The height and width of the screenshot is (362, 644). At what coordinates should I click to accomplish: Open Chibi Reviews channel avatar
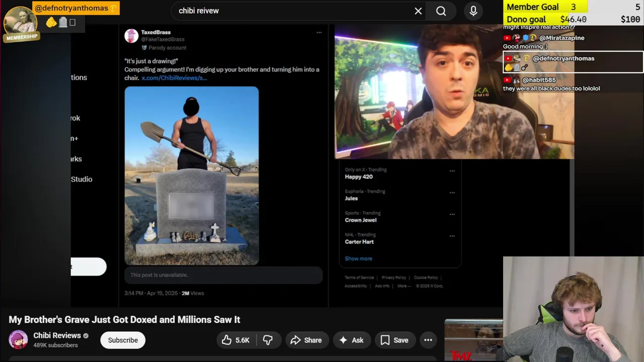[18, 340]
